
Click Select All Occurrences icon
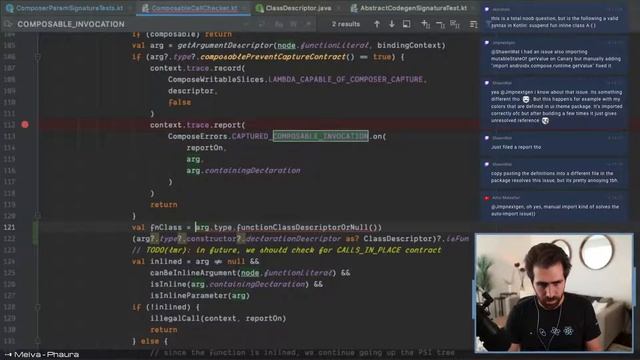tap(455, 24)
